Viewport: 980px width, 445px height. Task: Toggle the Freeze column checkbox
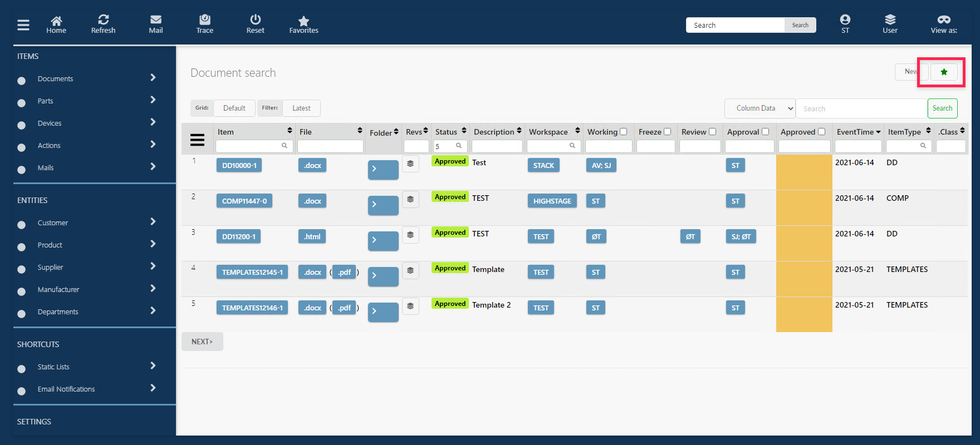coord(668,132)
